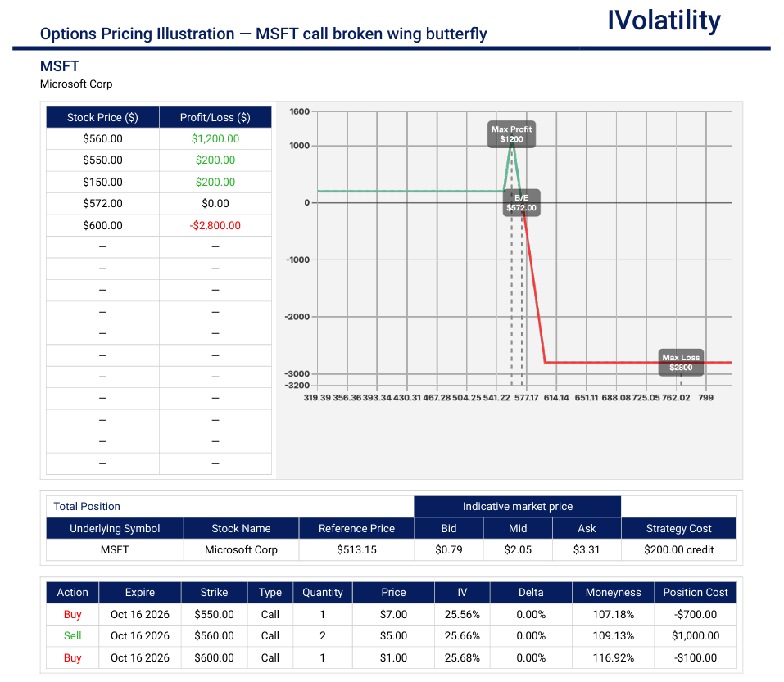Click the 109.13% moneyness value
The height and width of the screenshot is (682, 784).
pos(613,635)
